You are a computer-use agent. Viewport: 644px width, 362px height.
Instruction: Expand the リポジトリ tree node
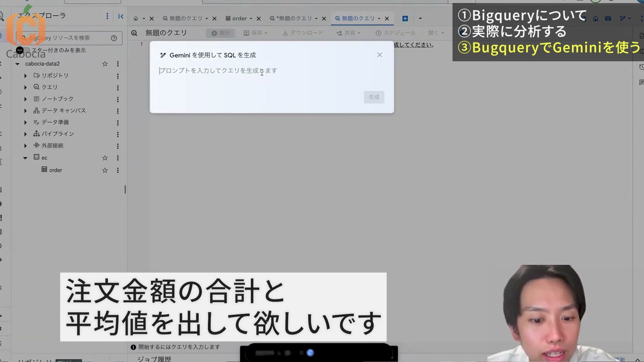pyautogui.click(x=25, y=76)
